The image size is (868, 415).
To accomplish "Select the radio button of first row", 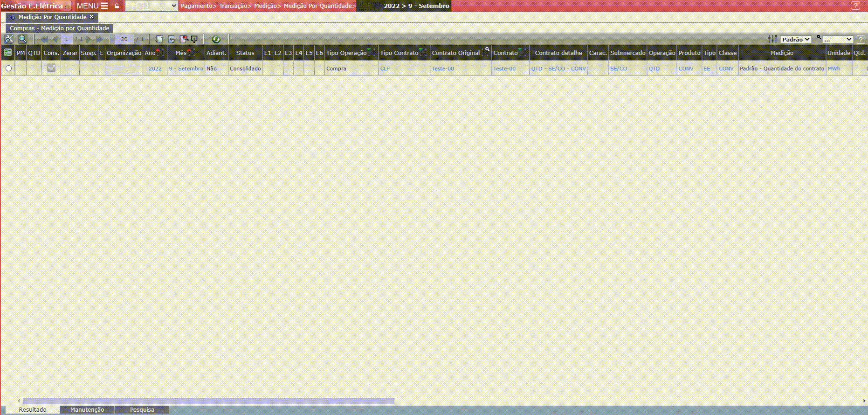I will pyautogui.click(x=8, y=69).
